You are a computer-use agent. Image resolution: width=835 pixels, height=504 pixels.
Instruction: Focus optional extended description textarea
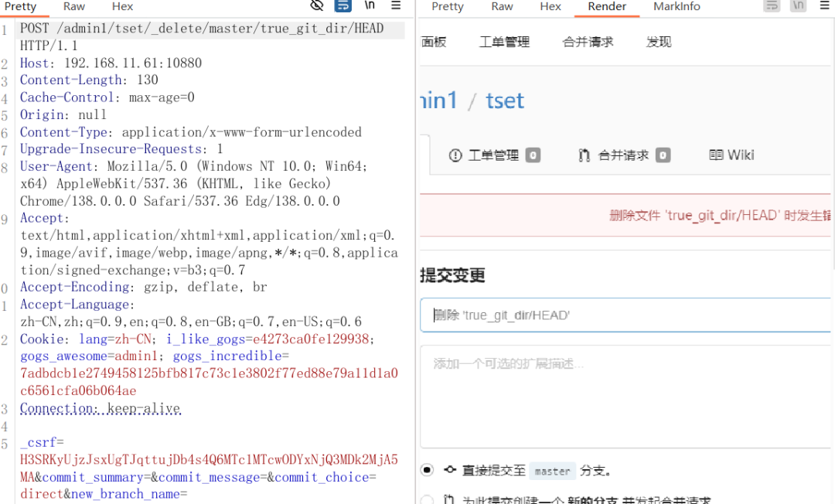625,397
